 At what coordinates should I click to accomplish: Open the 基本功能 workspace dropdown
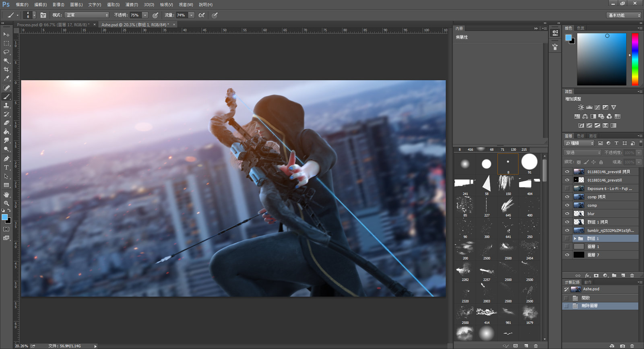click(x=623, y=15)
